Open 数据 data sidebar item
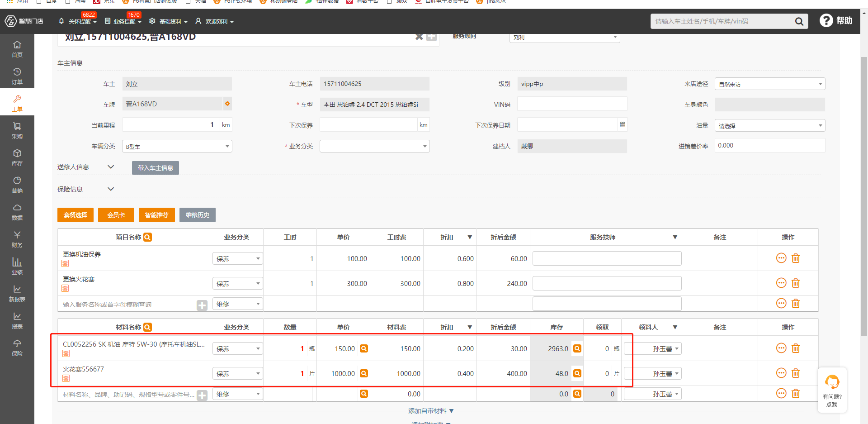Viewport: 868px width, 424px height. tap(17, 212)
